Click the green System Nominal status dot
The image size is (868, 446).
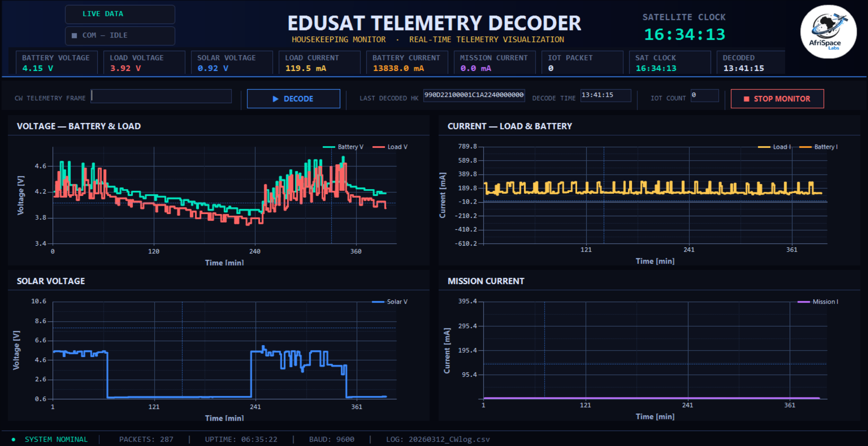[x=14, y=439]
